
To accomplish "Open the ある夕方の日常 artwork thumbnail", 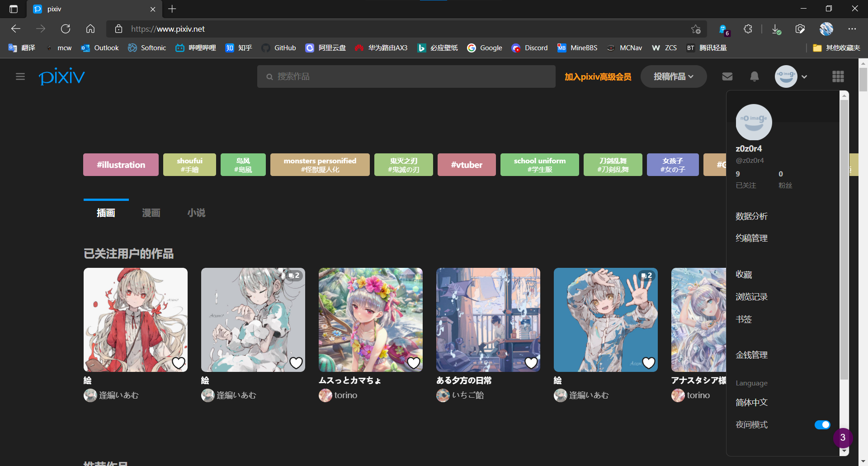I will coord(488,320).
